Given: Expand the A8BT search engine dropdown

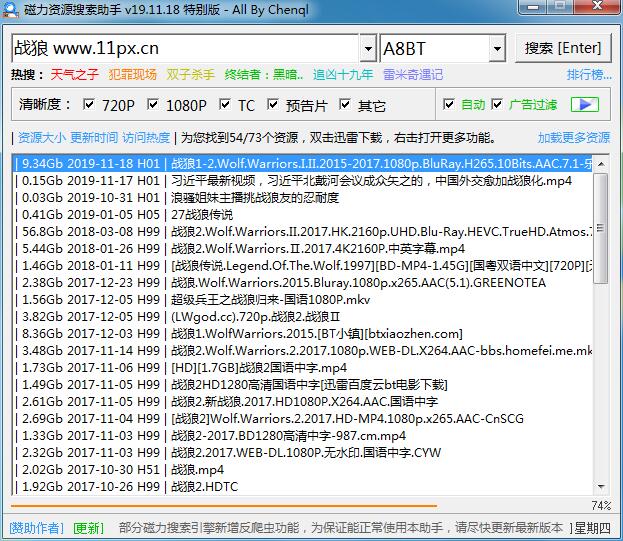Looking at the screenshot, I should coord(497,48).
